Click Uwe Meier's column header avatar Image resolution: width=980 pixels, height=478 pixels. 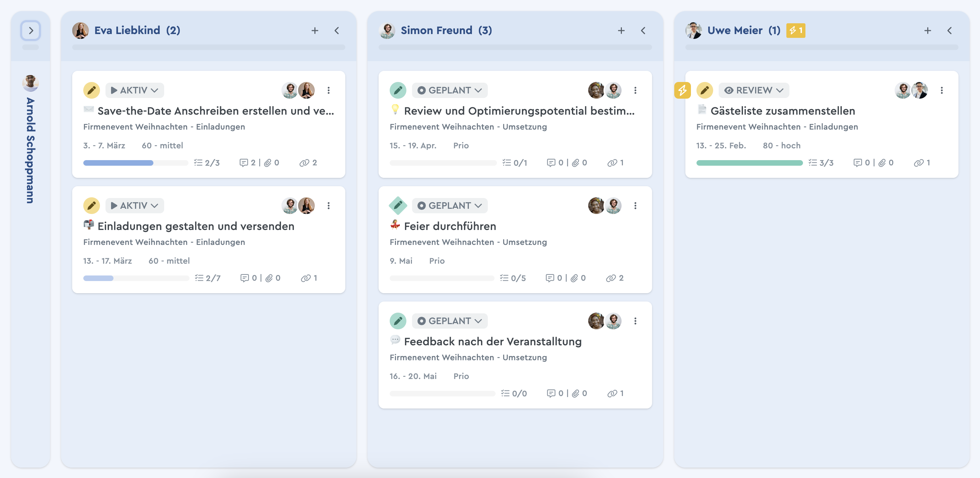tap(694, 31)
